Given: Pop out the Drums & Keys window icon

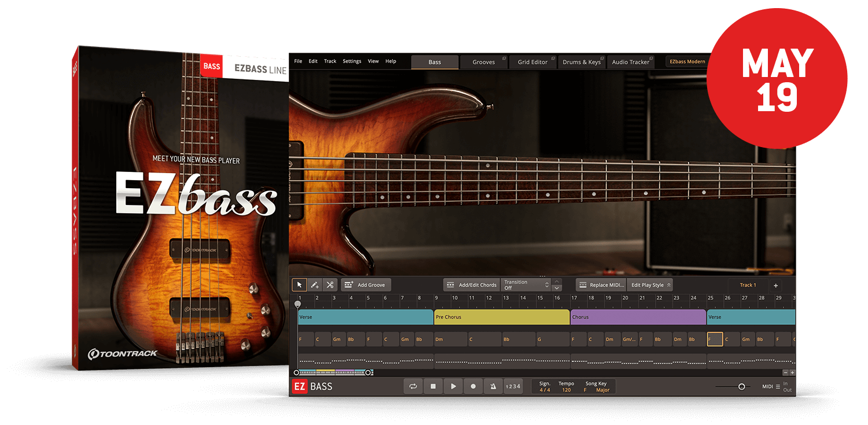Looking at the screenshot, I should click(x=603, y=58).
